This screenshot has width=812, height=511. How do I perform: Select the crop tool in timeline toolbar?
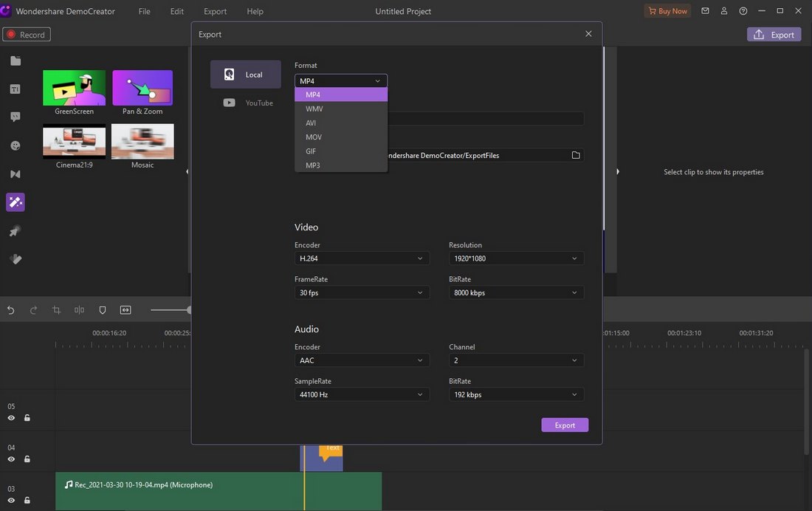(x=56, y=310)
